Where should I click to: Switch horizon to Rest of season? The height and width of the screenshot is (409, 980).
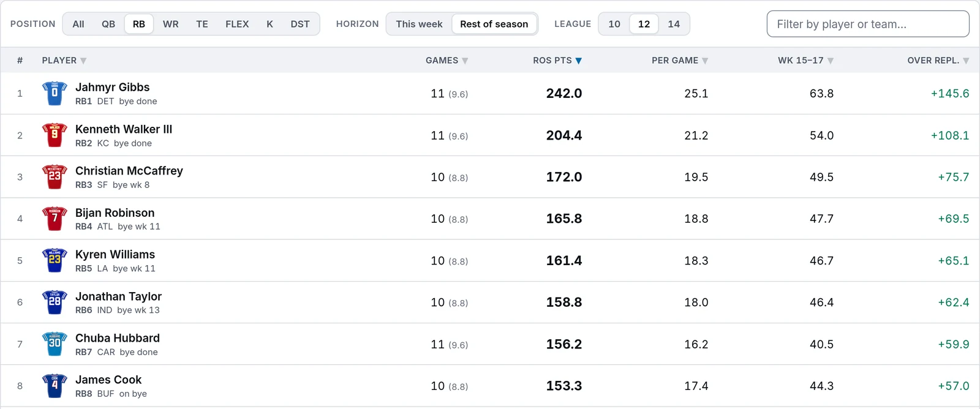click(494, 24)
